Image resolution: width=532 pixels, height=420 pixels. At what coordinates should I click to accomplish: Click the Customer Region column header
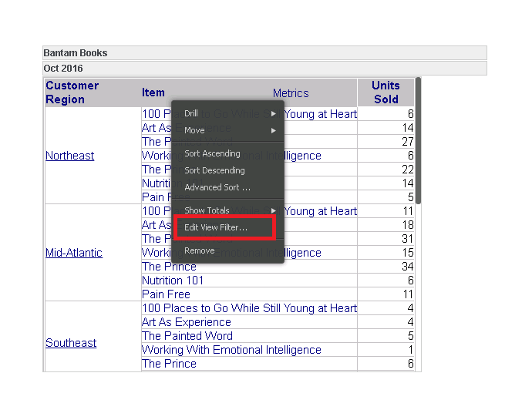click(72, 92)
